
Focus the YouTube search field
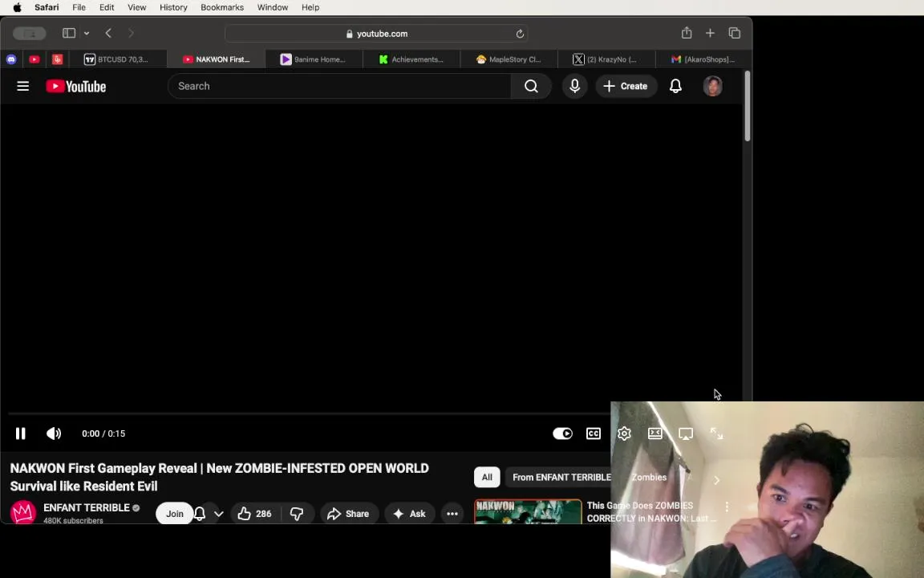(x=339, y=86)
